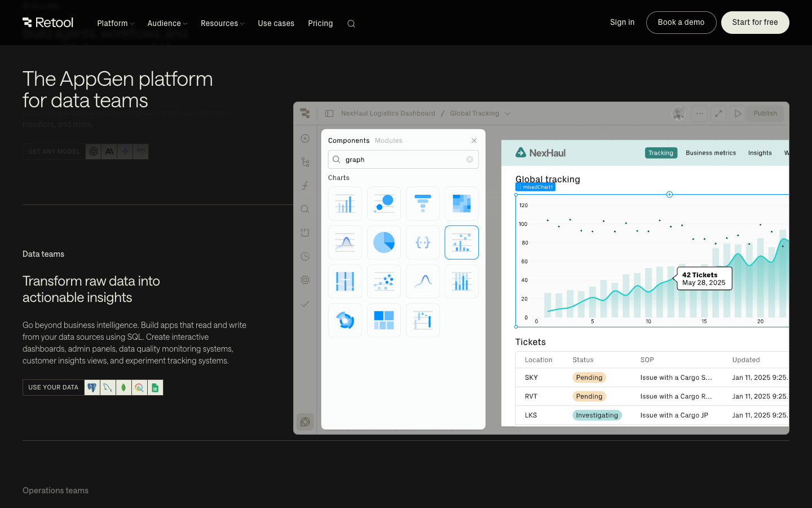This screenshot has height=508, width=812.
Task: Click the NexHaul Logistics Dashboard breadcrumb
Action: coord(388,113)
